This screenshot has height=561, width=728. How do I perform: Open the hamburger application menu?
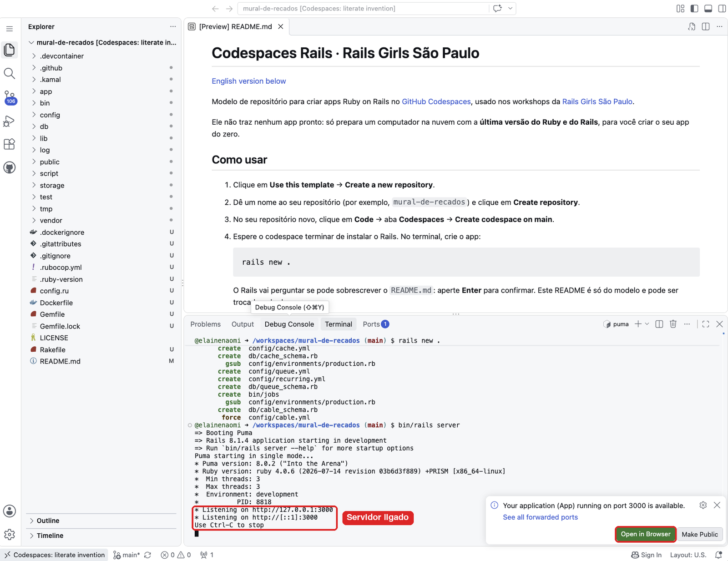(x=10, y=29)
